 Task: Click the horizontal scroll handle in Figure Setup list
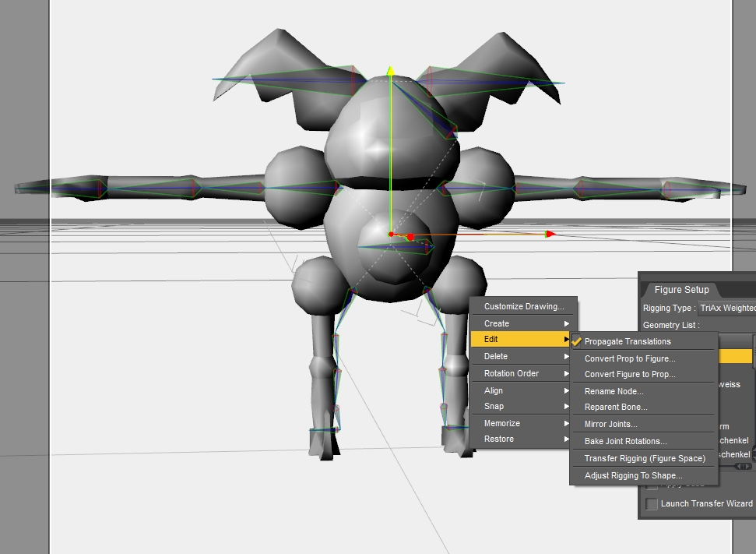click(744, 466)
